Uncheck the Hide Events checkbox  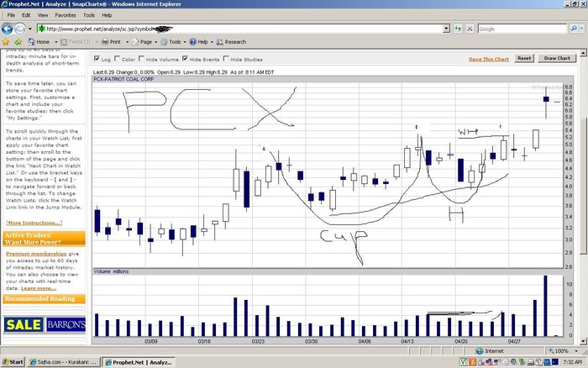[x=184, y=60]
